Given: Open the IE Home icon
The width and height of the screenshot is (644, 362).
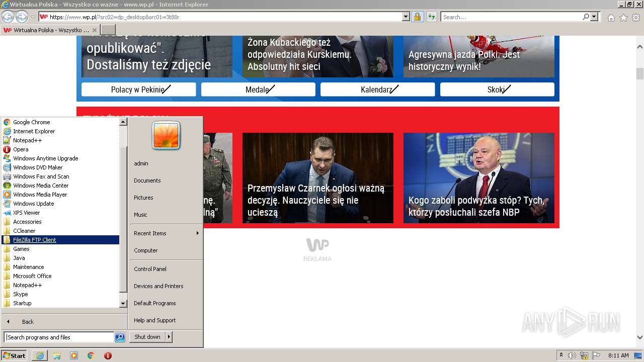Looking at the screenshot, I should click(611, 18).
